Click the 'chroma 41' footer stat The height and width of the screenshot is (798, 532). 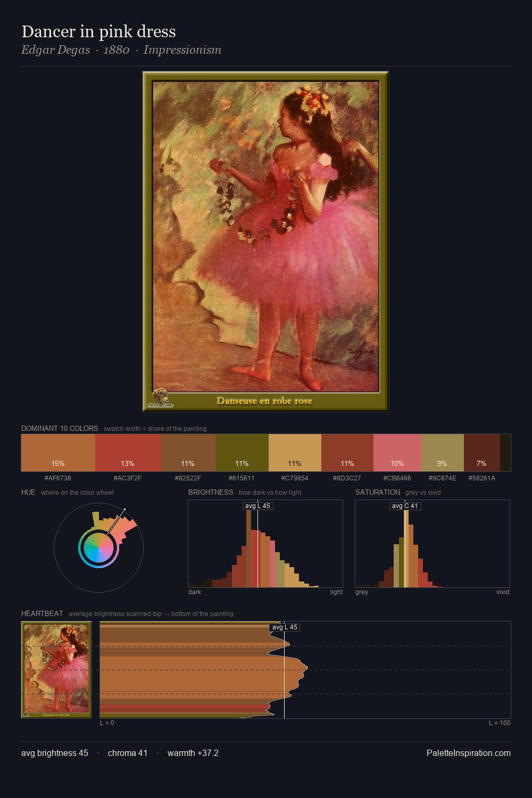click(x=128, y=753)
